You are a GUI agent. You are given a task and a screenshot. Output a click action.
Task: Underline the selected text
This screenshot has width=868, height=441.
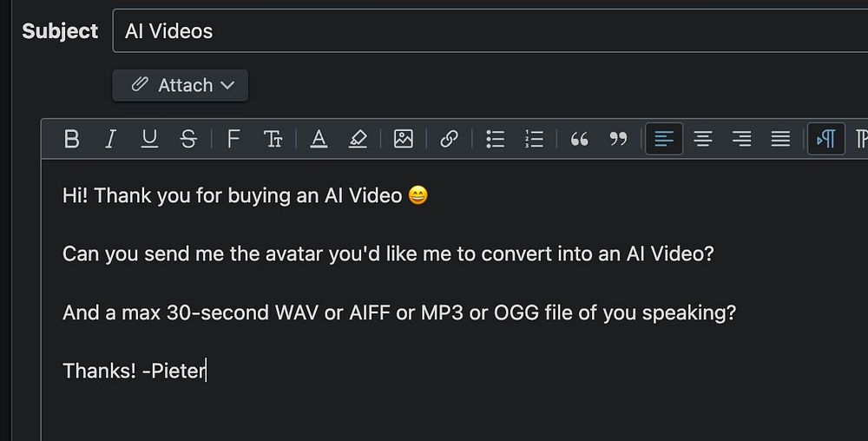[149, 139]
